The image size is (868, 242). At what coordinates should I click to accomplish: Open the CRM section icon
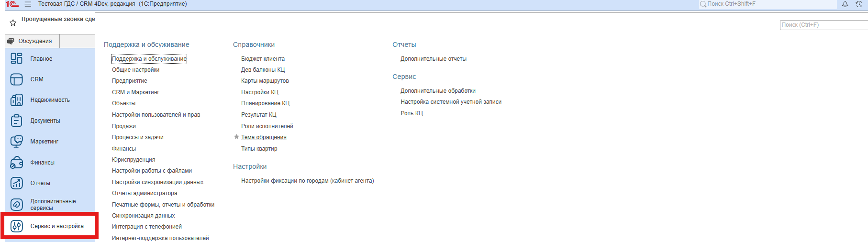(x=17, y=79)
